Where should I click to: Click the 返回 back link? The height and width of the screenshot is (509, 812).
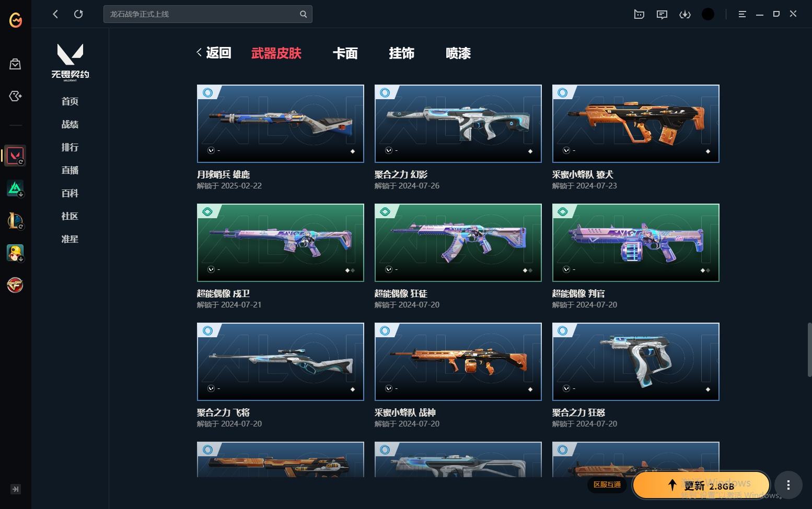(214, 53)
